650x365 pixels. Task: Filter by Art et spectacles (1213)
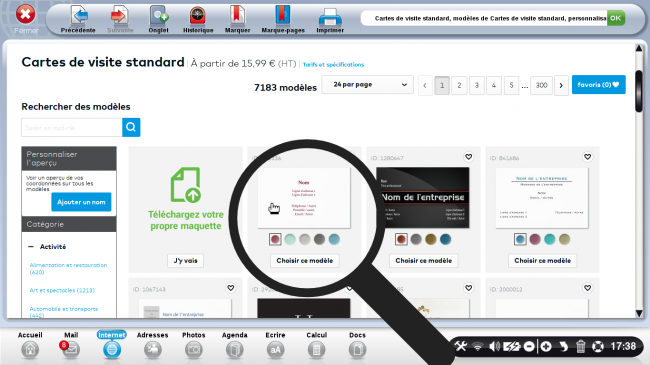click(x=62, y=290)
